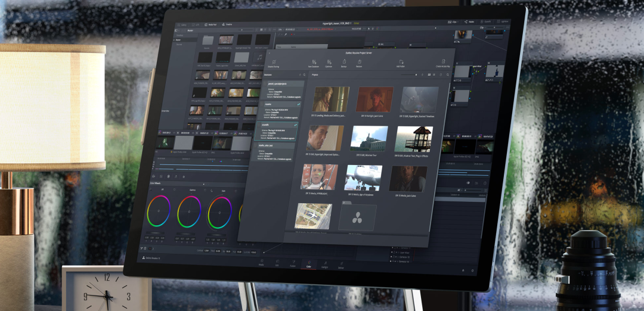
Task: Switch to the Fusion page tab
Action: (293, 264)
